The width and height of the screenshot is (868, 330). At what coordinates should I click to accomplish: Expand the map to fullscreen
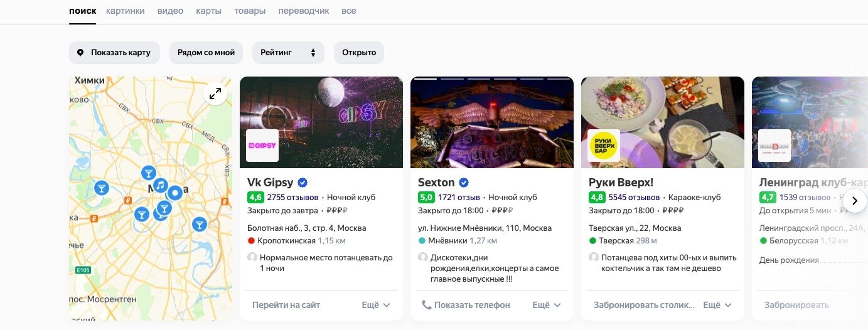215,93
